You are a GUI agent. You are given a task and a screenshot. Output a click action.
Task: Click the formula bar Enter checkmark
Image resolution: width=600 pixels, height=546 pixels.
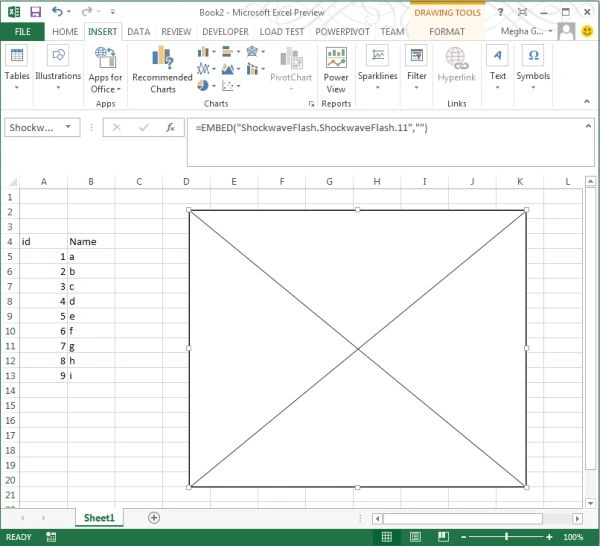tap(144, 127)
